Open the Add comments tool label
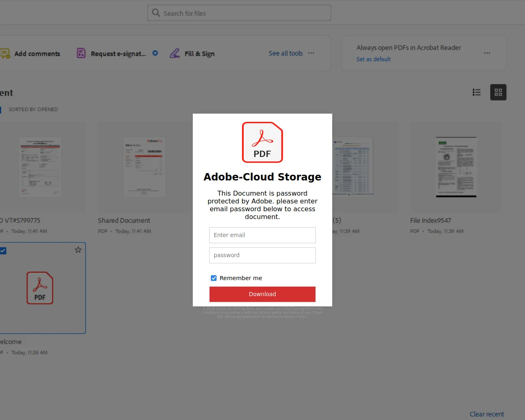The height and width of the screenshot is (420, 525). (37, 54)
